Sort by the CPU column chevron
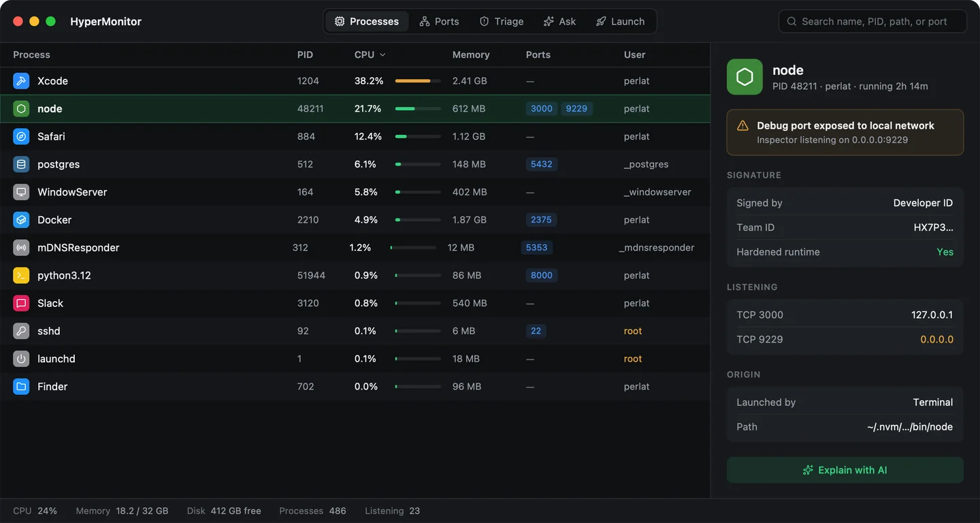Screen dimensions: 980x523 [382, 55]
